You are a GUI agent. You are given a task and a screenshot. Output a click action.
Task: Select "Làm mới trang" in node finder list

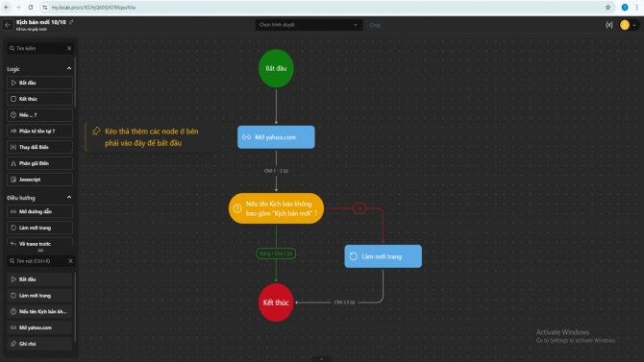pos(39,296)
